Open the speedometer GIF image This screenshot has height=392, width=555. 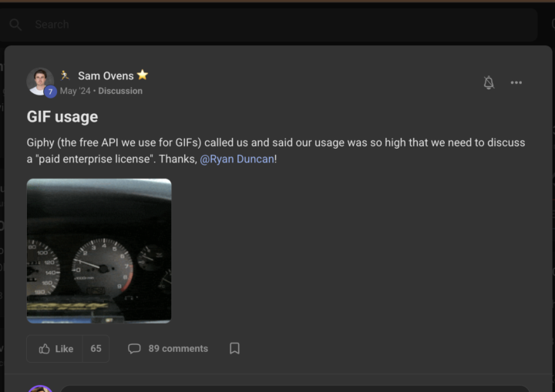click(99, 251)
